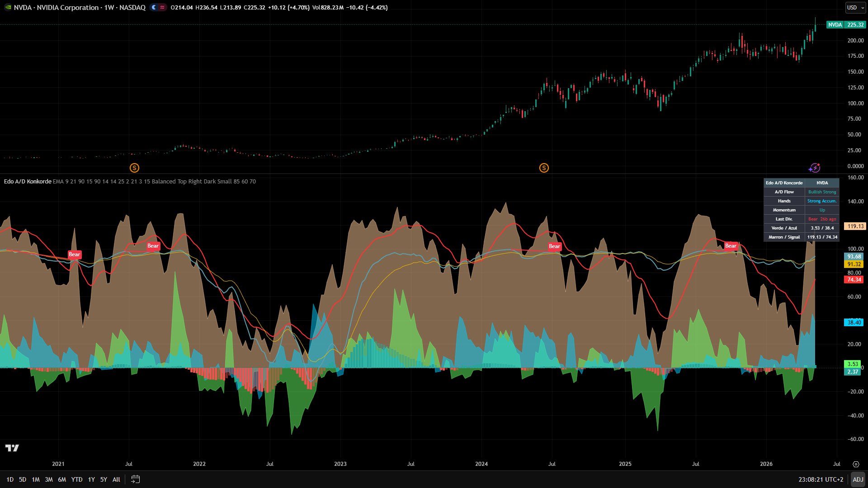Click the yellow 91.32 scale label
This screenshot has width=868, height=488.
(x=854, y=264)
